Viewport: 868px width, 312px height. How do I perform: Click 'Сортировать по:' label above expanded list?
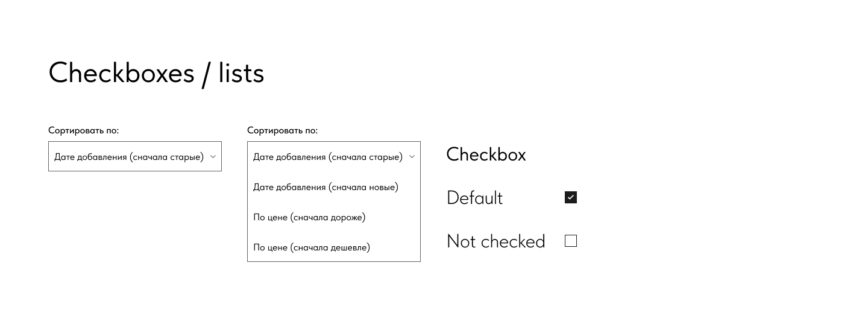tap(282, 130)
